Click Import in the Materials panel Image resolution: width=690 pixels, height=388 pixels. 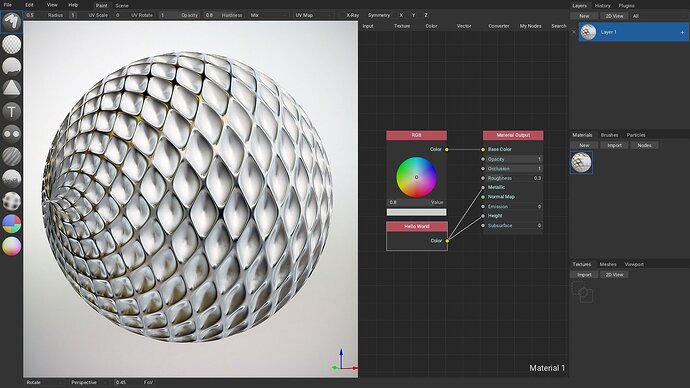(614, 145)
